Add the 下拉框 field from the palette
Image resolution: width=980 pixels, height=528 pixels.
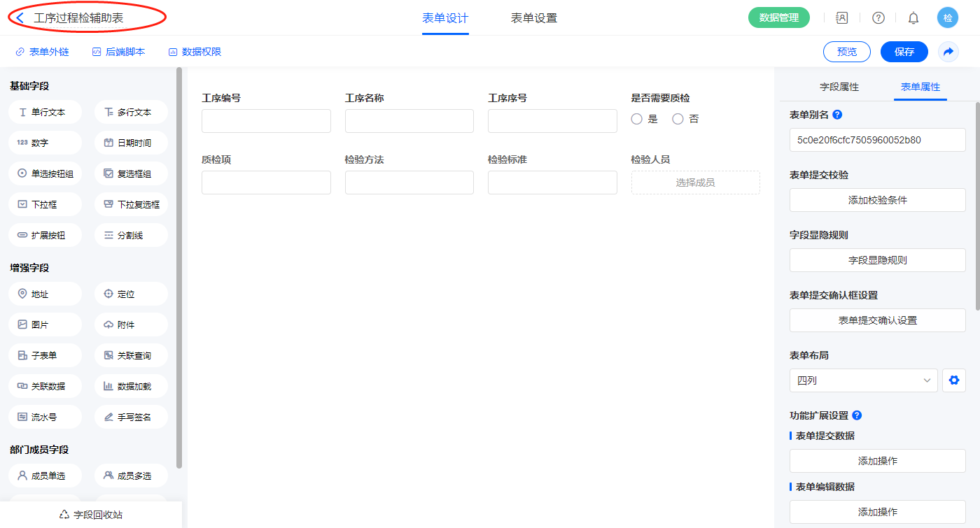click(45, 205)
